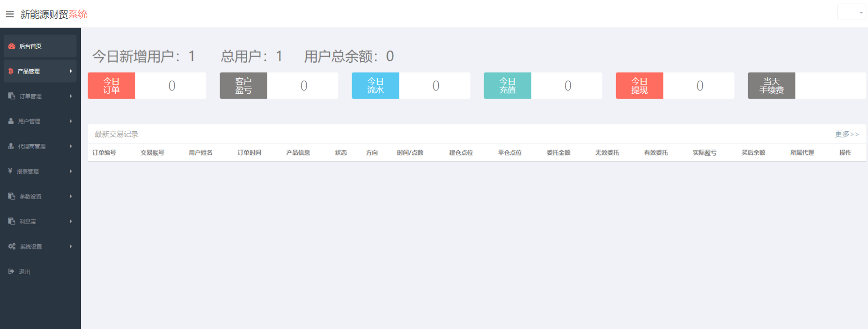
Task: Click the 订单管理 copy icon
Action: click(x=12, y=96)
